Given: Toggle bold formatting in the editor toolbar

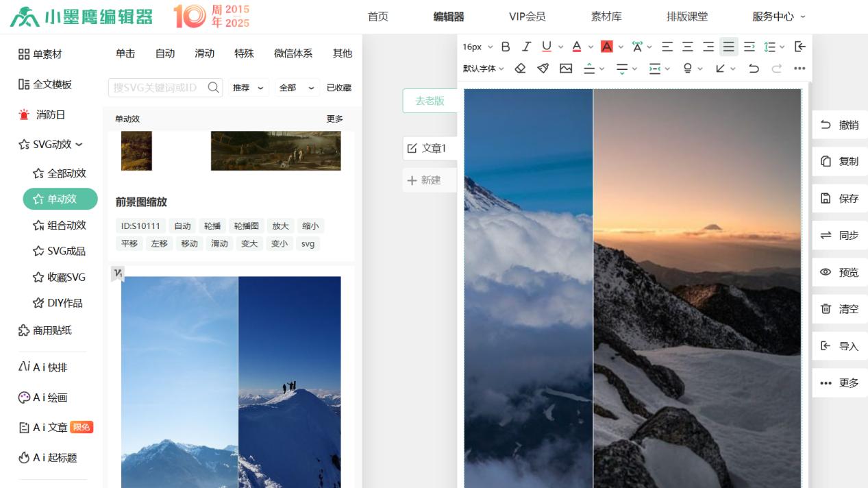Looking at the screenshot, I should click(506, 47).
